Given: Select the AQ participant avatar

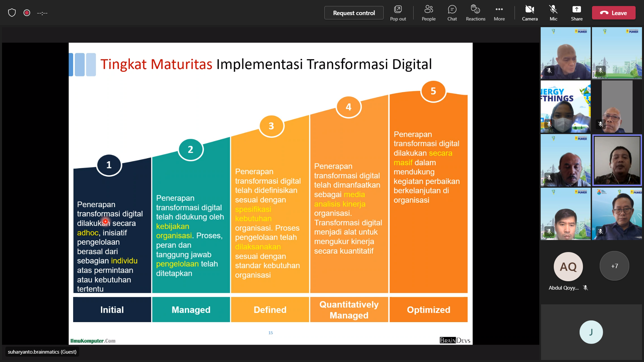Looking at the screenshot, I should coord(568,266).
